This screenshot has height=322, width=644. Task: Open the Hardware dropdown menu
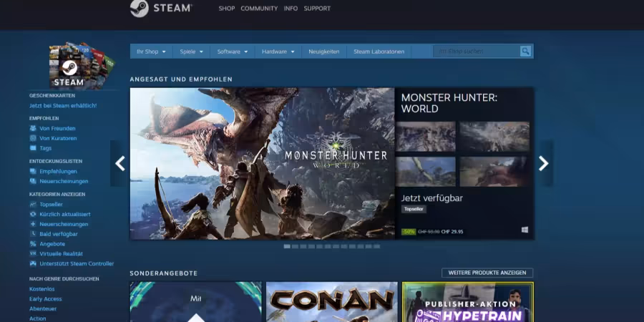coord(278,52)
